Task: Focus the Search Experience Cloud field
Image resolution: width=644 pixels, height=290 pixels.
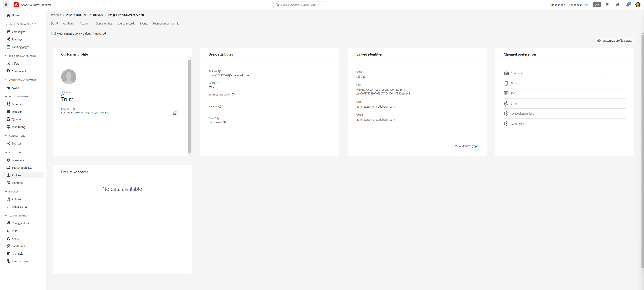Action: (x=299, y=5)
